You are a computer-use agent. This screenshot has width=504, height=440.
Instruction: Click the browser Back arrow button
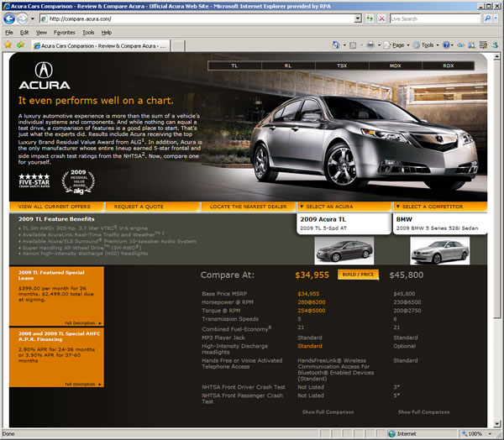point(10,18)
